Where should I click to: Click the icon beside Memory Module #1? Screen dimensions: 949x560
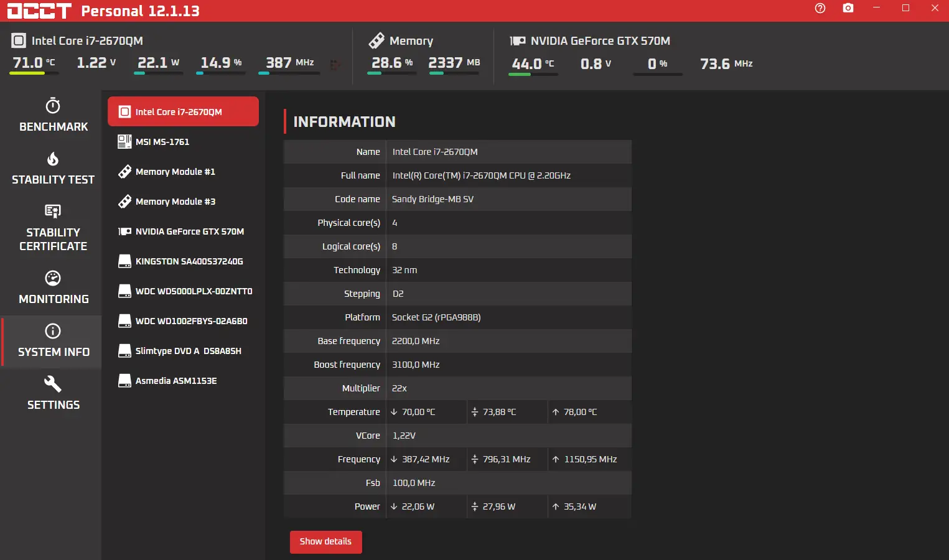pos(124,172)
